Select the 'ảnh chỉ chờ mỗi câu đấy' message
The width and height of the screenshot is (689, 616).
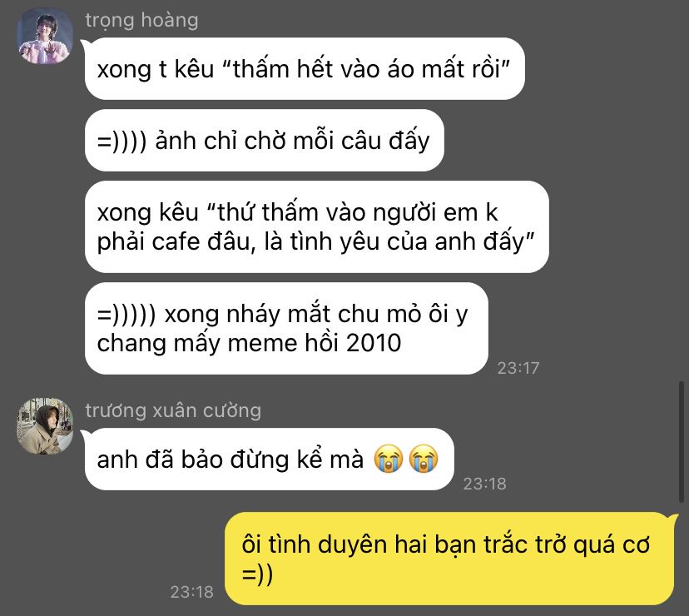pos(264,141)
